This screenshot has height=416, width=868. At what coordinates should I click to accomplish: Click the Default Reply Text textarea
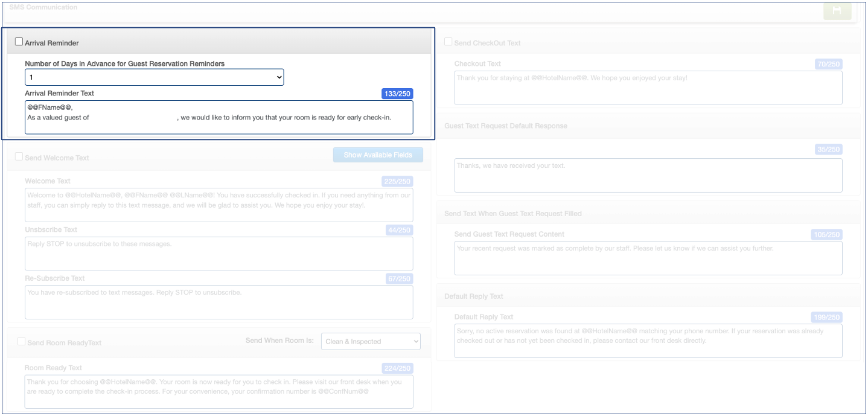coord(648,341)
